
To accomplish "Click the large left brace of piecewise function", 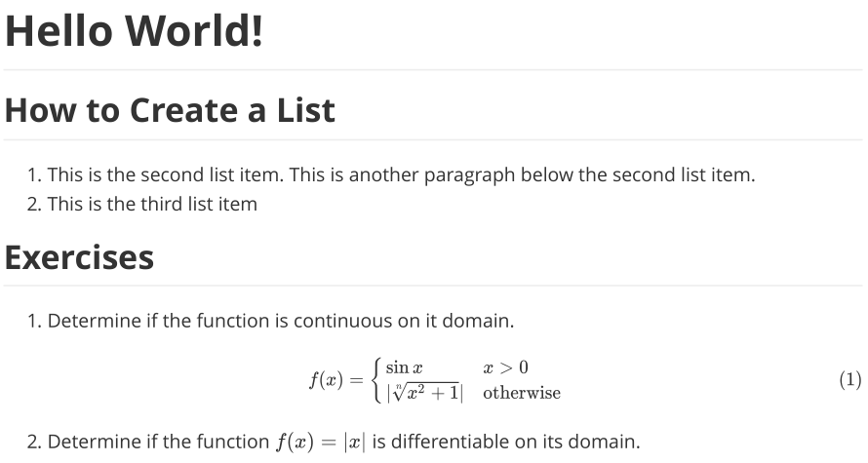I will pos(377,380).
